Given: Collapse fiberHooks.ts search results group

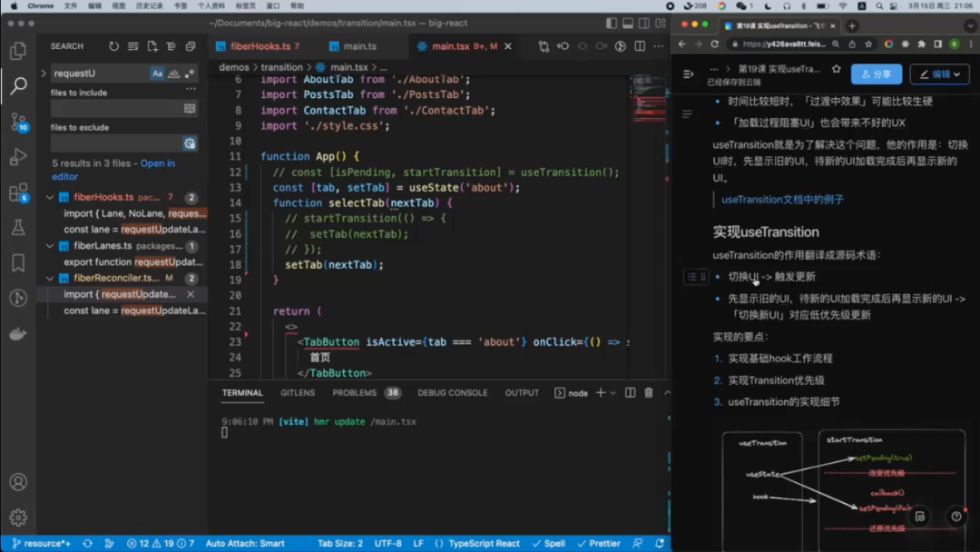Looking at the screenshot, I should tap(51, 197).
